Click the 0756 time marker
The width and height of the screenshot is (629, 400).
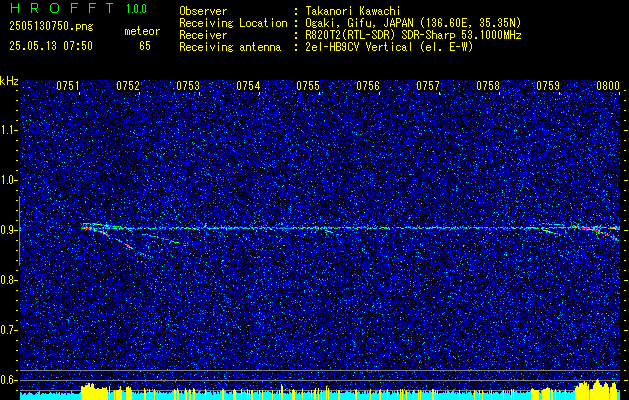click(368, 86)
